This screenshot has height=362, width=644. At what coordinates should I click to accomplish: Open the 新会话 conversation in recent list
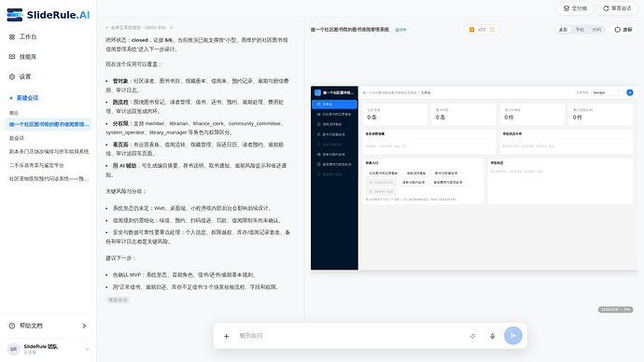(17, 138)
